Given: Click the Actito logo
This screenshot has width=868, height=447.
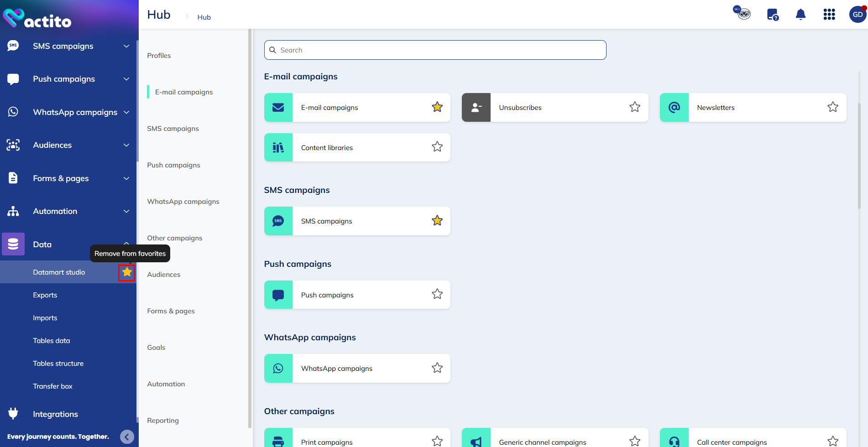Looking at the screenshot, I should pyautogui.click(x=37, y=18).
